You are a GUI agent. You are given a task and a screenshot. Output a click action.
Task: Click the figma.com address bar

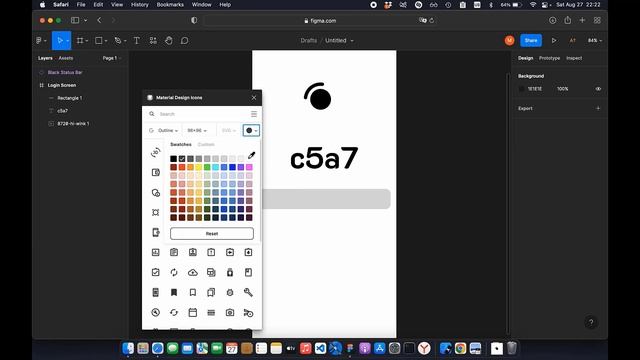320,20
